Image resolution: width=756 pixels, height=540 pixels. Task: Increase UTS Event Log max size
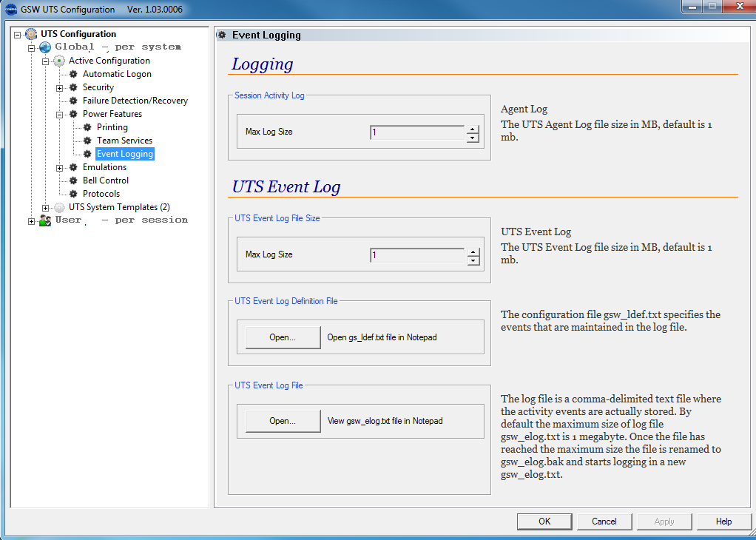(473, 252)
